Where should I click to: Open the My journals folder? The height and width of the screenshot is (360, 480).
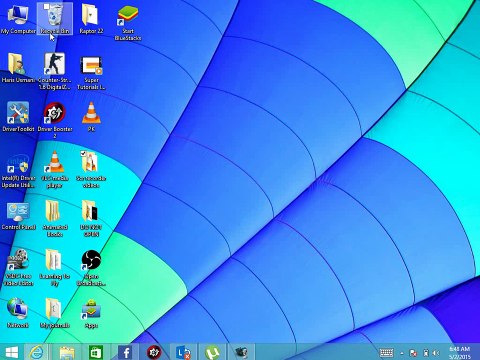click(x=55, y=313)
